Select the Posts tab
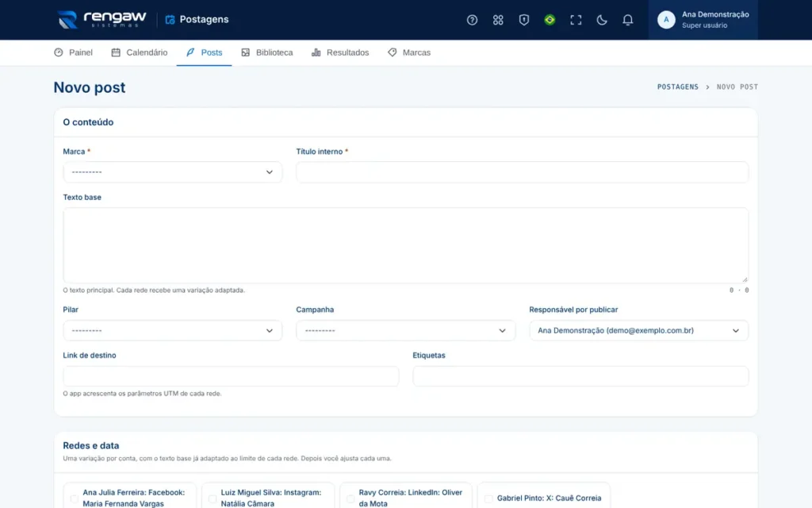 [204, 52]
